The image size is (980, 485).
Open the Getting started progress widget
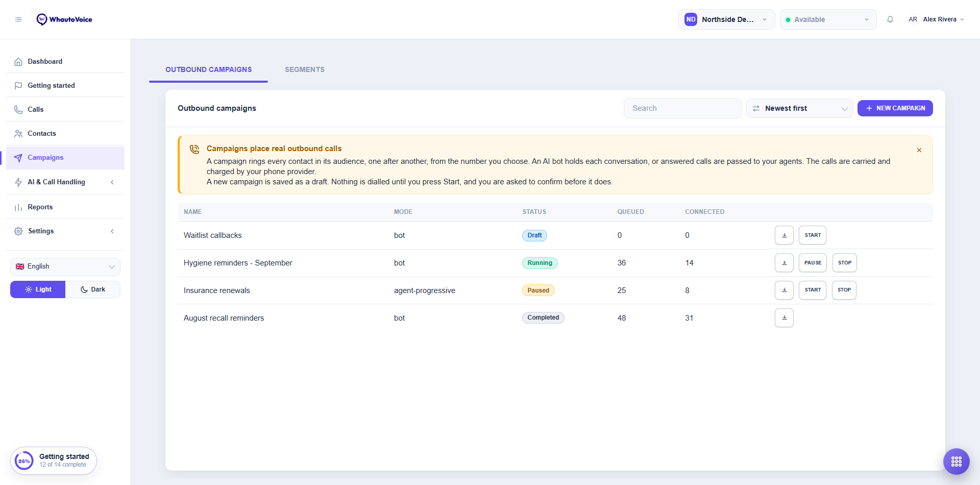[54, 460]
